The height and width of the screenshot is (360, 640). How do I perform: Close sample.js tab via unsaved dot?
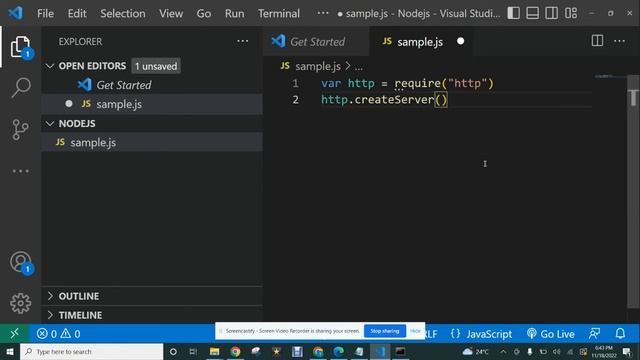tap(460, 41)
